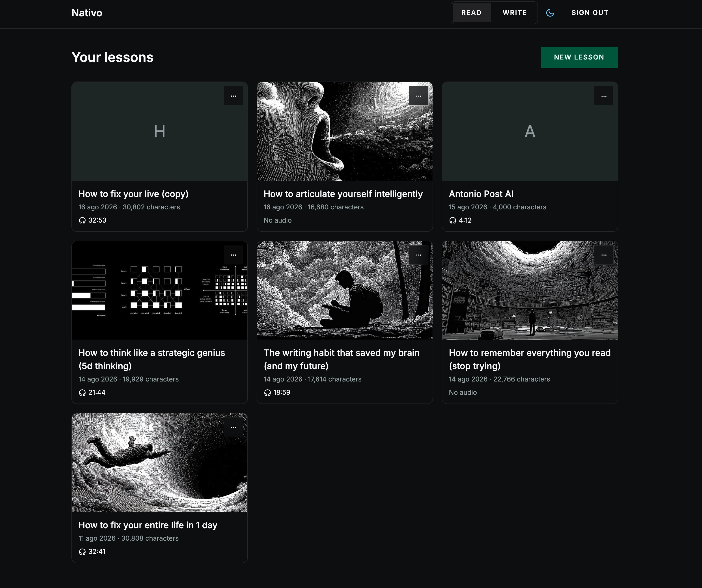The image size is (702, 588).
Task: Toggle dark mode with moon icon
Action: [550, 13]
